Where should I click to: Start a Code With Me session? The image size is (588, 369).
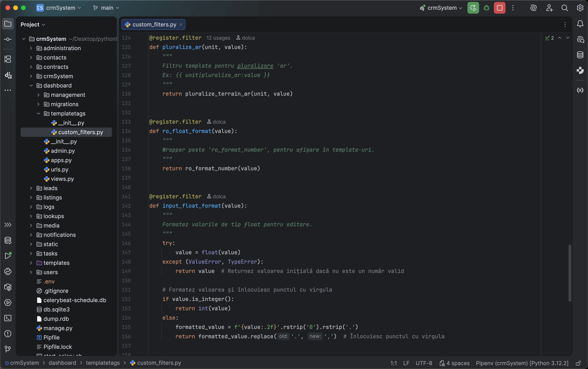click(549, 8)
